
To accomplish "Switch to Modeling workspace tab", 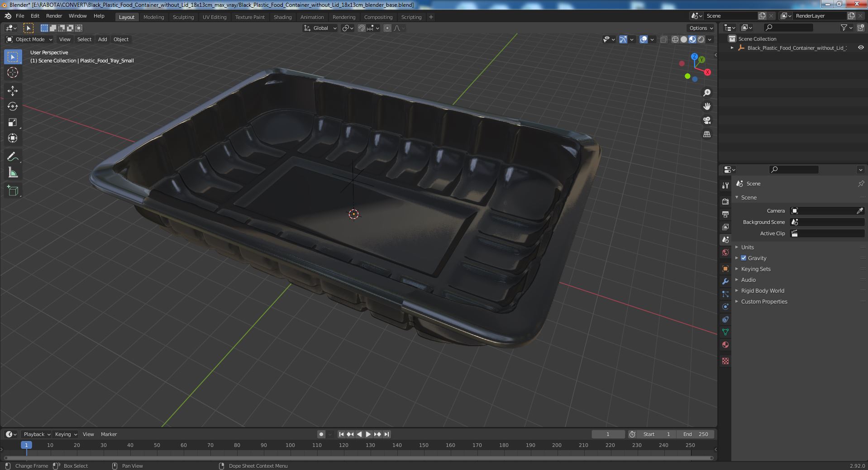I will click(153, 17).
